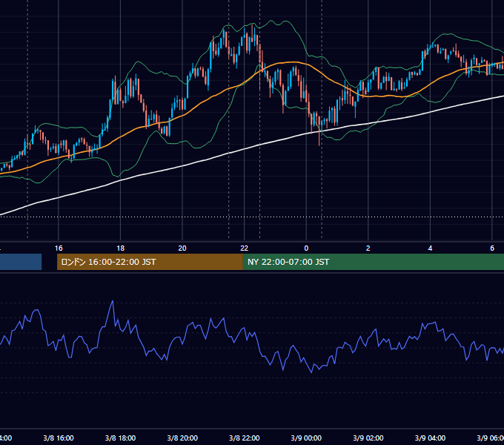Click the 3/8 20:00 label on oscillator axis

(182, 438)
